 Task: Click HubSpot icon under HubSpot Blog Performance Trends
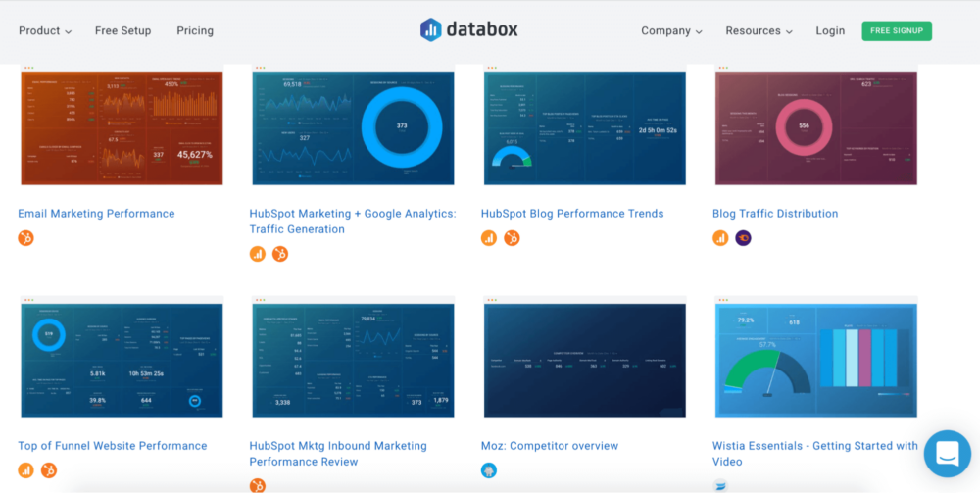(512, 238)
